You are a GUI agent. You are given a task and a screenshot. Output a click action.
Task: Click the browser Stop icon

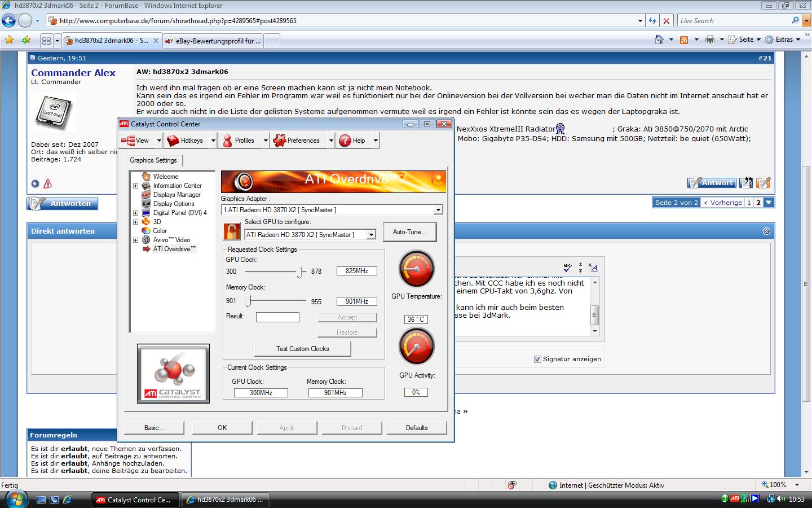[666, 21]
